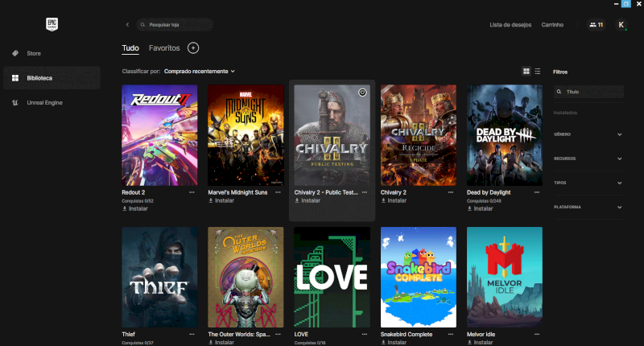Switch to list view
Viewport: 644px width, 346px height.
(538, 72)
